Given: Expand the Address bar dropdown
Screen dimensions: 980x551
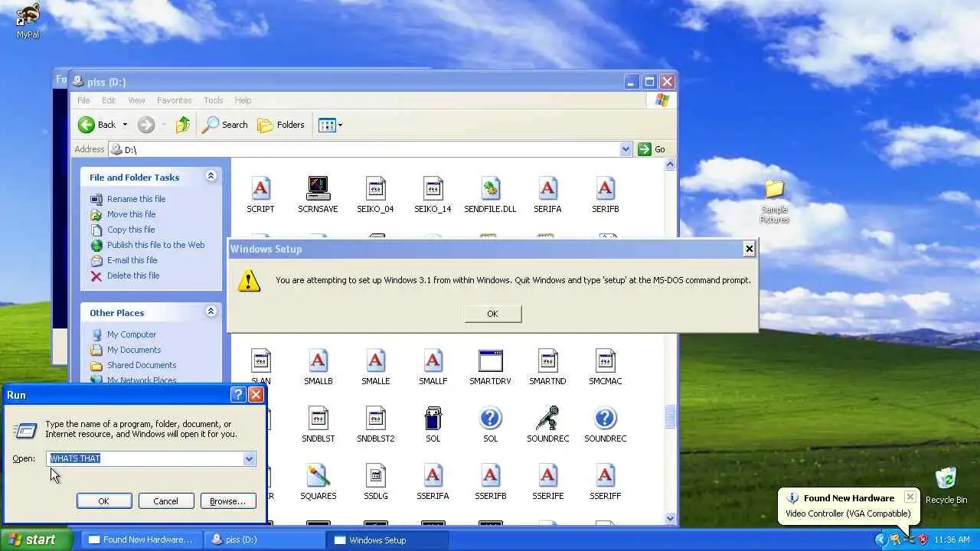Looking at the screenshot, I should coord(626,149).
